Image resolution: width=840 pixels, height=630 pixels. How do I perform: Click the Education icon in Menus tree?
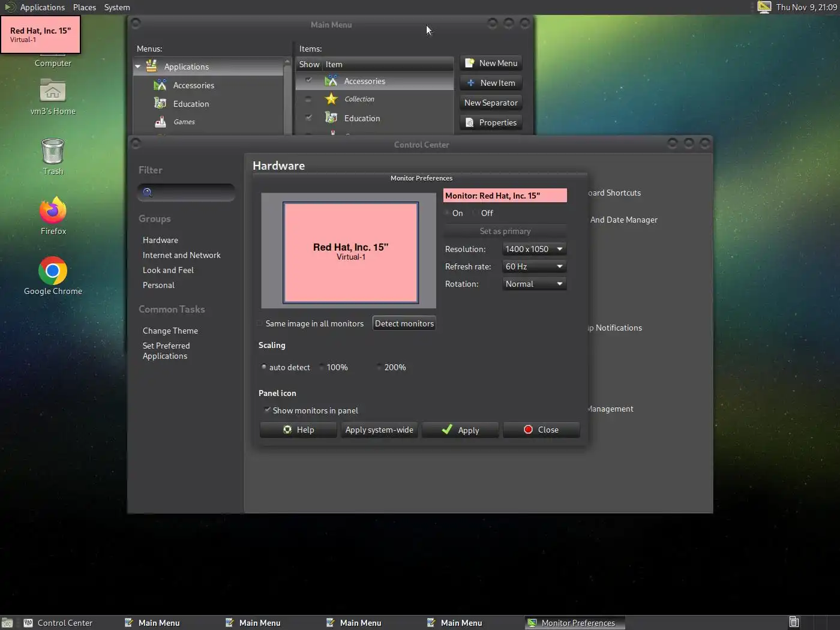(160, 104)
